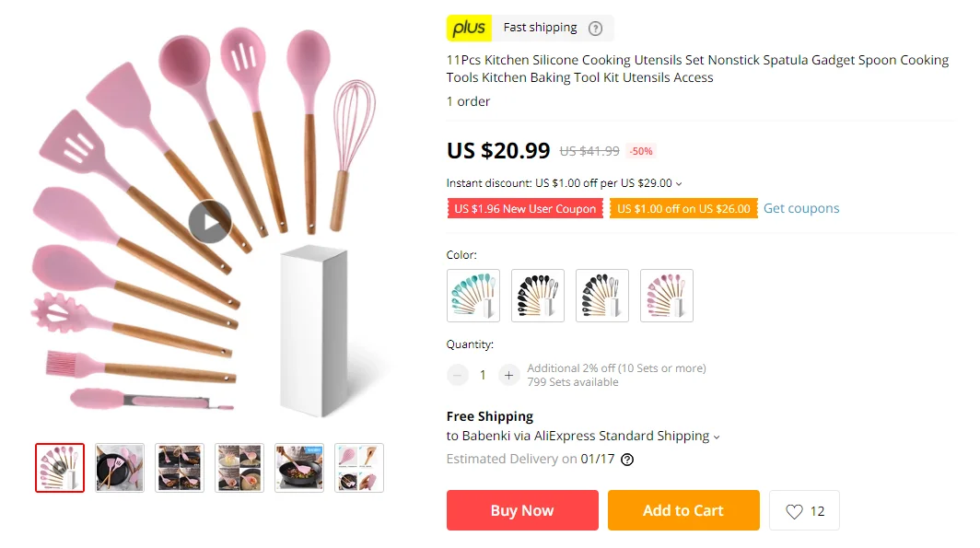Choose the gray utensil set color
This screenshot has width=980, height=548.
(x=602, y=296)
